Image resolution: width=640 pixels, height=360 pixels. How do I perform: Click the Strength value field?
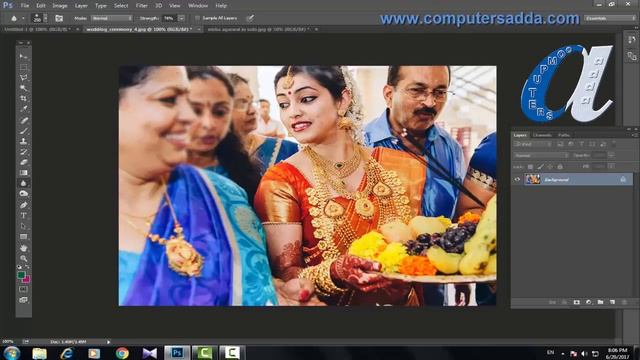169,18
